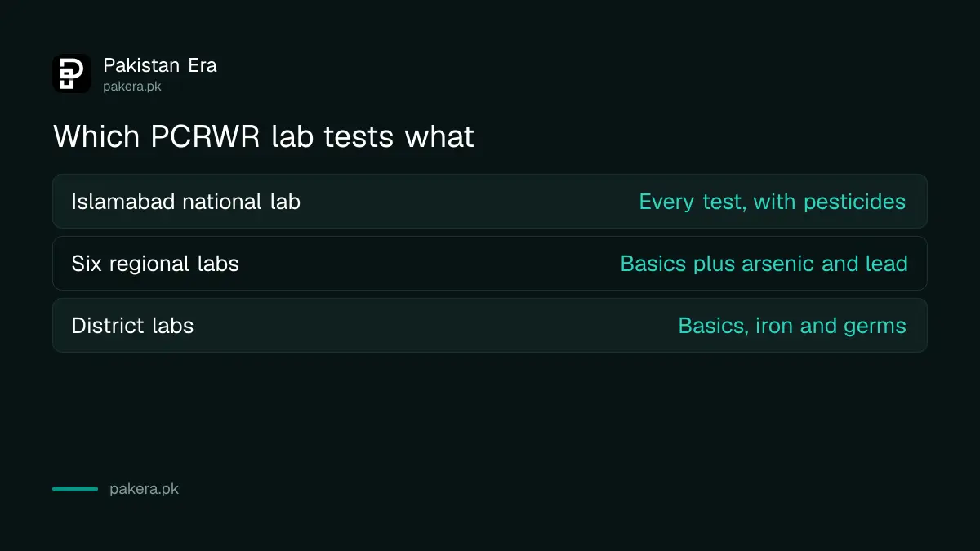The height and width of the screenshot is (551, 980).
Task: Click the teal accent bar in footer
Action: pos(75,489)
